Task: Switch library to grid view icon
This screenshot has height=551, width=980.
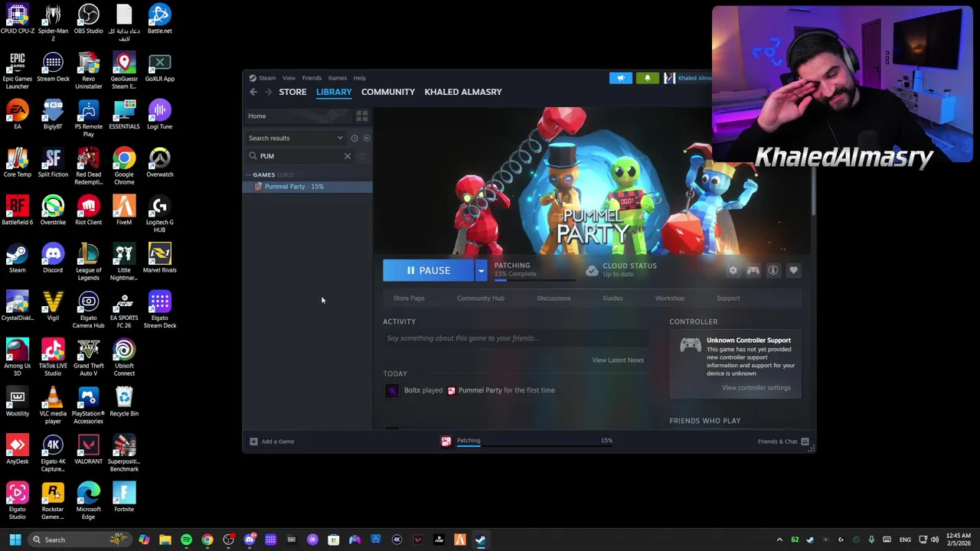Action: 362,116
